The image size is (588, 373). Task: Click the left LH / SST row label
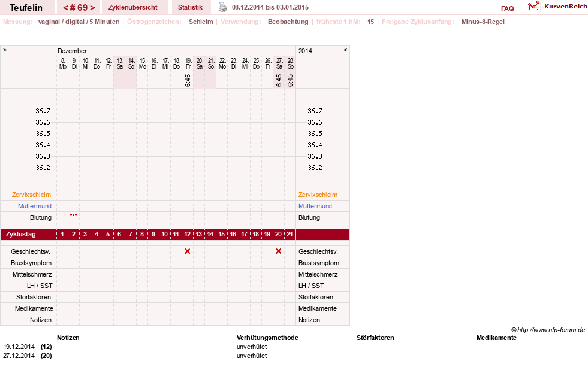point(40,286)
